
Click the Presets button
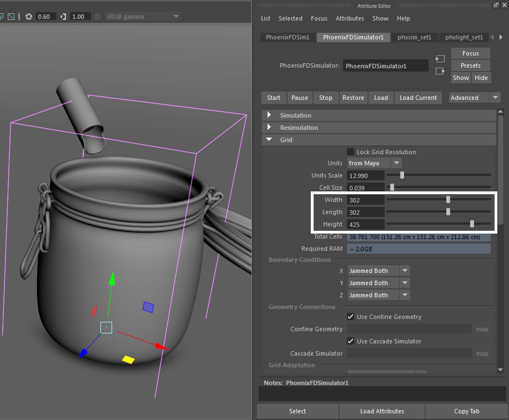coord(470,65)
